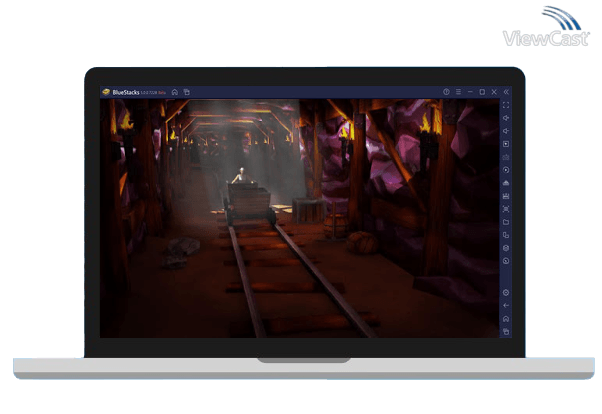Collapse the side toolbar with double chevron
Image resolution: width=602 pixels, height=414 pixels.
click(506, 92)
